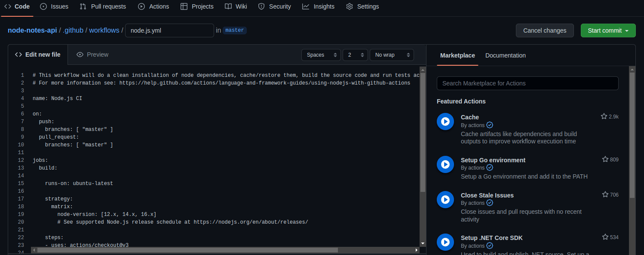Viewport: 644px width, 255px height.
Task: Click the 'name: Node.js CI' line
Action: coord(57,98)
